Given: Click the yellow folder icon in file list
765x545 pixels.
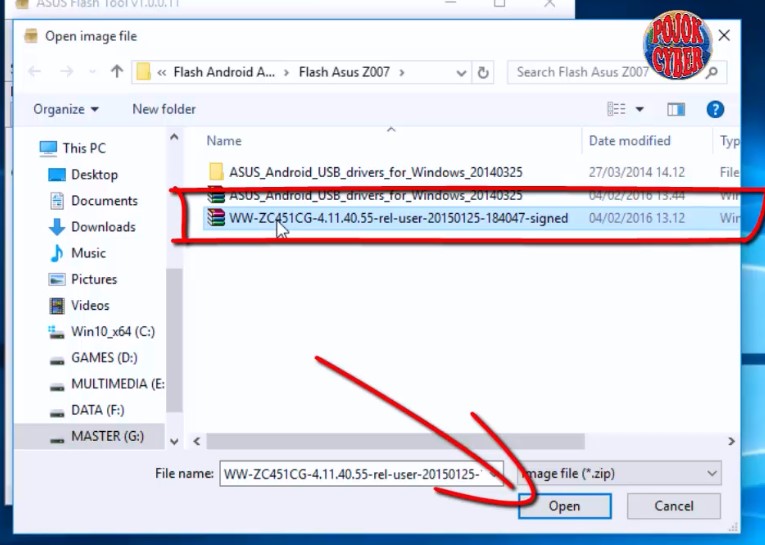Looking at the screenshot, I should (x=216, y=172).
